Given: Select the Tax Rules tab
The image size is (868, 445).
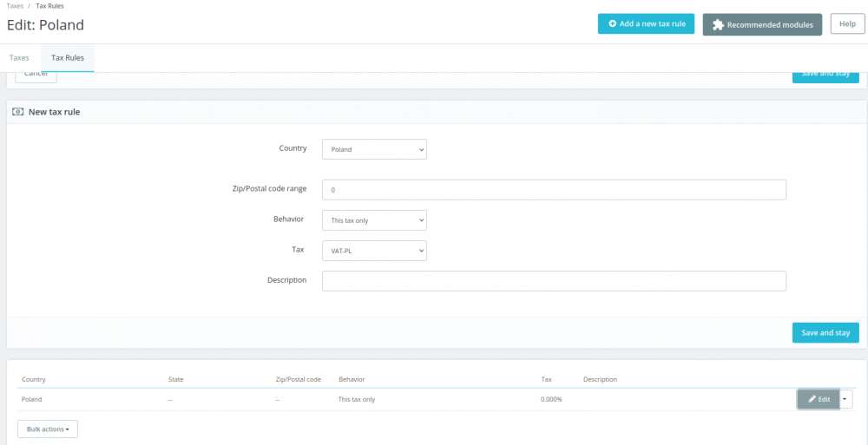Looking at the screenshot, I should click(68, 58).
